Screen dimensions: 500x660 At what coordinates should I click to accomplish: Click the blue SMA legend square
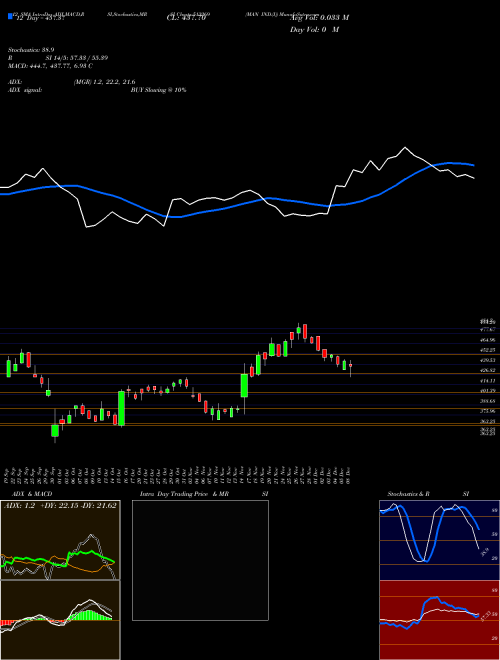coord(10,16)
